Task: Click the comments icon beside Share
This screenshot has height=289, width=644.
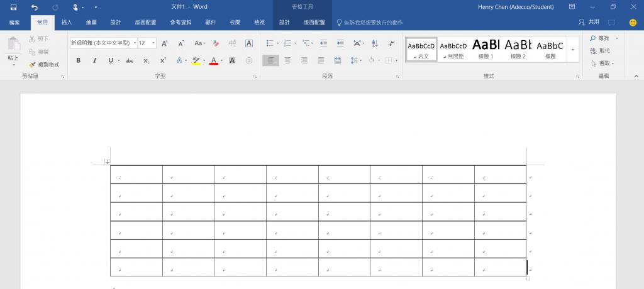Action: (x=611, y=23)
